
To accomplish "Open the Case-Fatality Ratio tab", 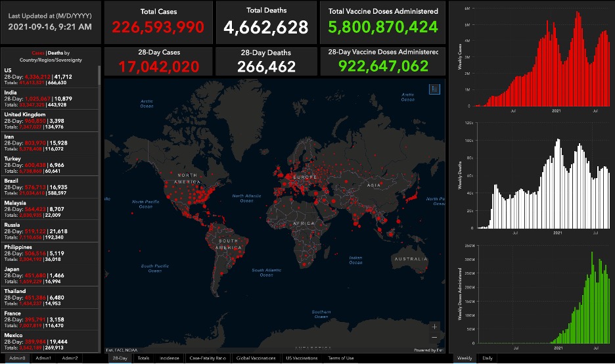I will pos(208,358).
